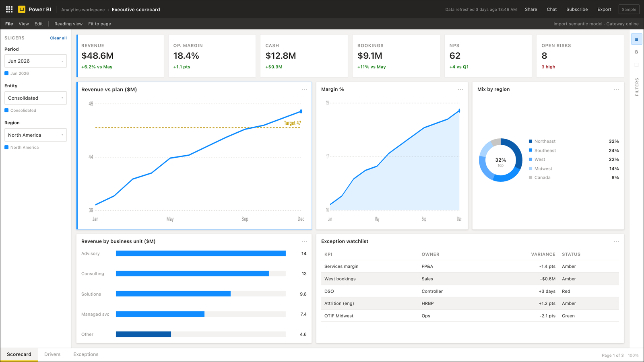Click the Power BI logo icon
This screenshot has width=644, height=362.
tap(22, 9)
